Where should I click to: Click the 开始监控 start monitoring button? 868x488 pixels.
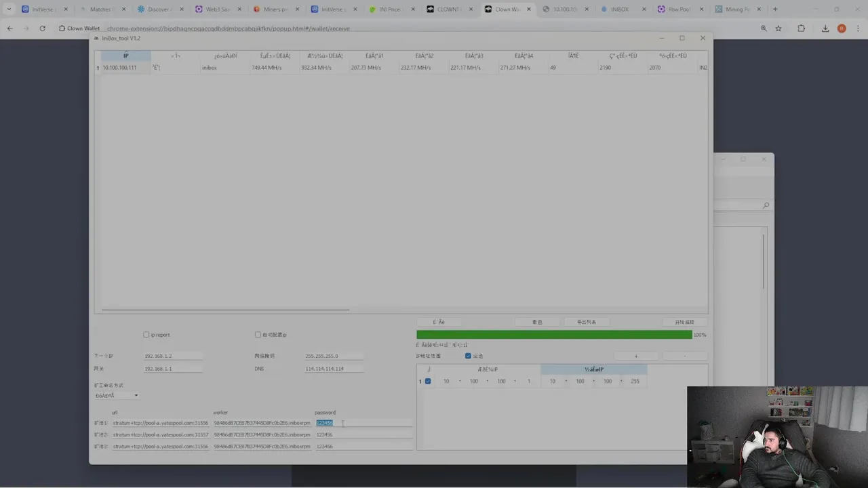pyautogui.click(x=684, y=322)
